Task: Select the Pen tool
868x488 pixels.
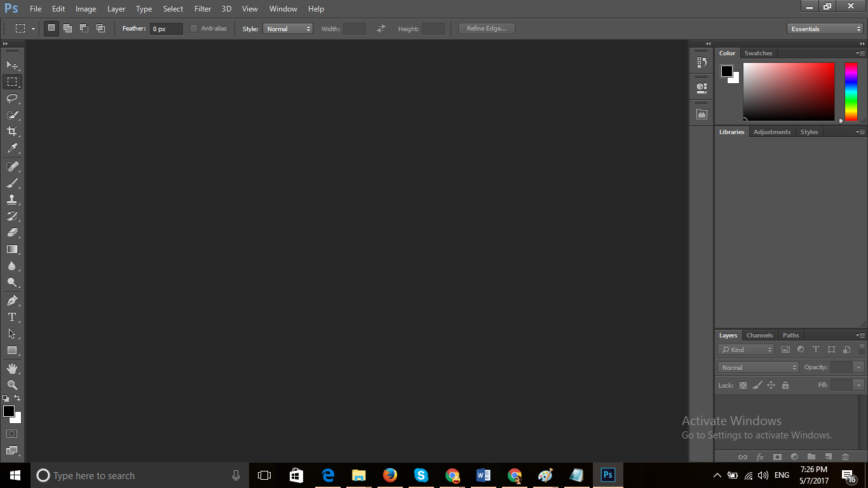Action: [x=12, y=300]
